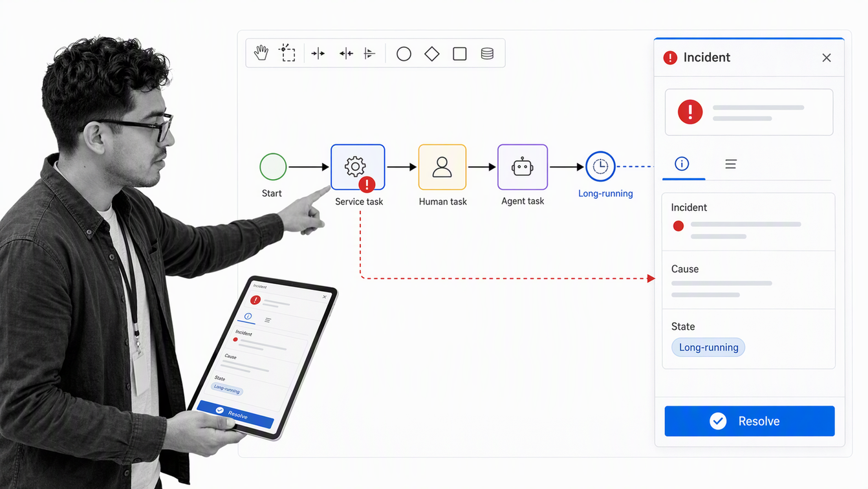Click the incident summary card with large alert icon
Screen dimensions: 868x489
pyautogui.click(x=749, y=112)
